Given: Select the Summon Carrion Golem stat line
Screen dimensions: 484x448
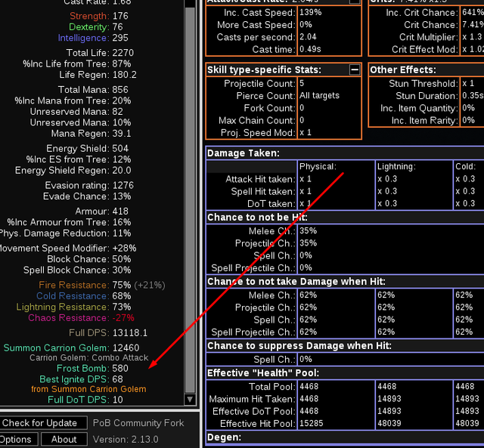Looking at the screenshot, I should click(71, 348).
